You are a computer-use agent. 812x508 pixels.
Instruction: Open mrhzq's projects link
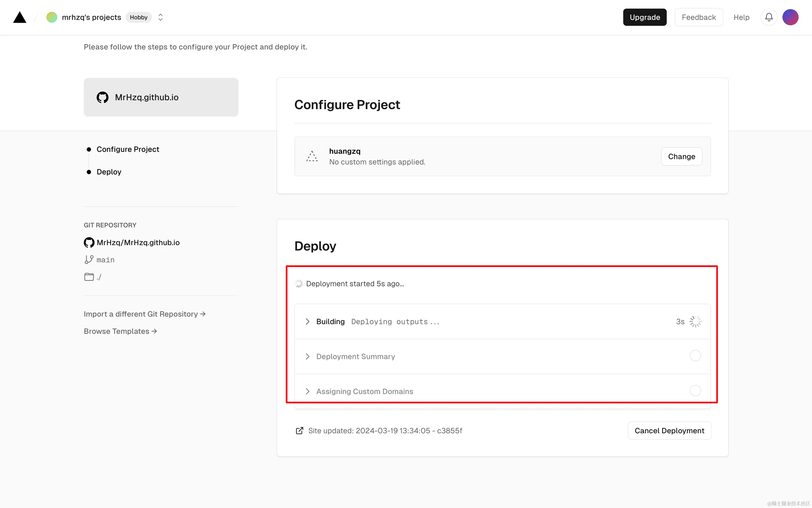click(91, 17)
